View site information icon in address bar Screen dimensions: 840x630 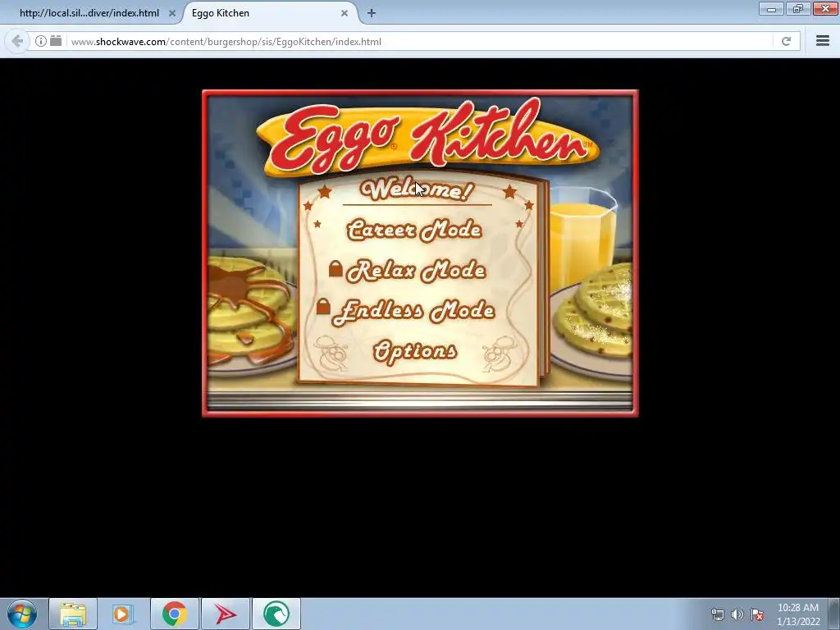click(x=41, y=41)
